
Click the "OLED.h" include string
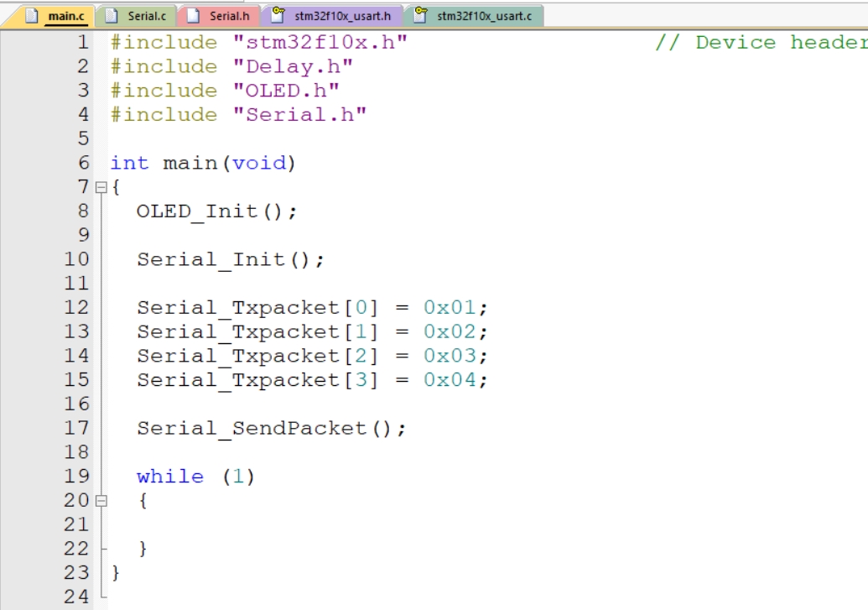pyautogui.click(x=286, y=91)
